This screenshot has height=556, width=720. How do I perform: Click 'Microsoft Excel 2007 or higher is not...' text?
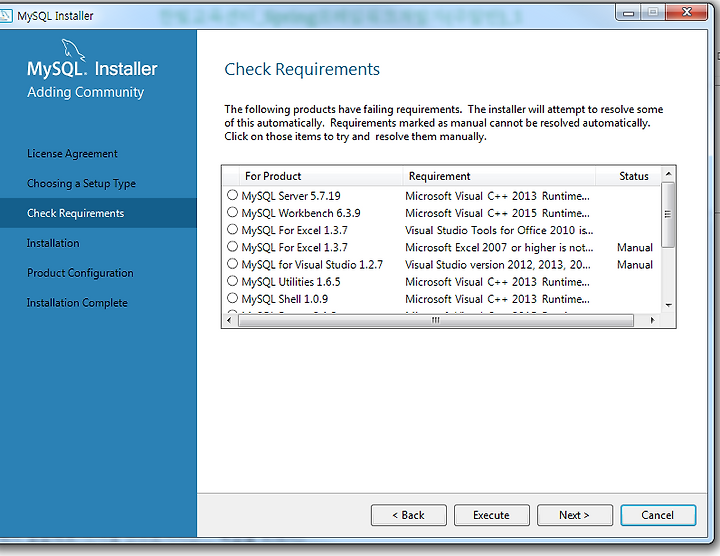pyautogui.click(x=499, y=248)
